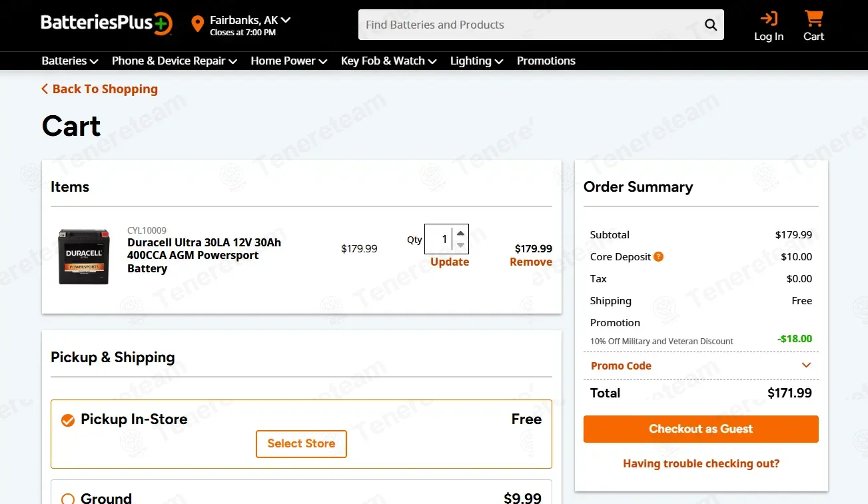
Task: Open the Fairbanks, AK store dropdown
Action: coord(250,20)
